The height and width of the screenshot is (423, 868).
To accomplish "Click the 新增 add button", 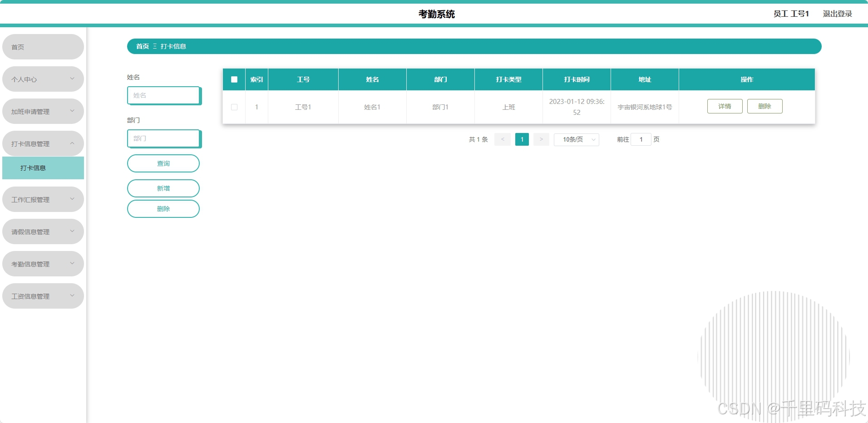I will 163,188.
